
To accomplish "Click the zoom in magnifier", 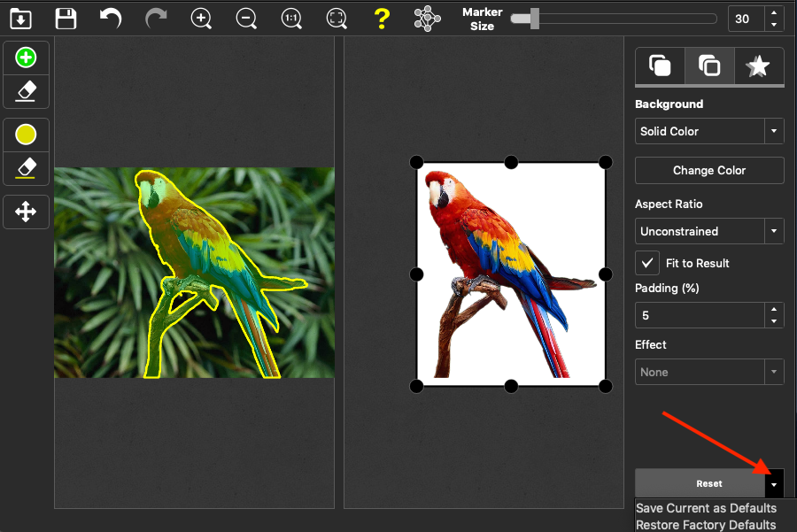I will tap(202, 18).
